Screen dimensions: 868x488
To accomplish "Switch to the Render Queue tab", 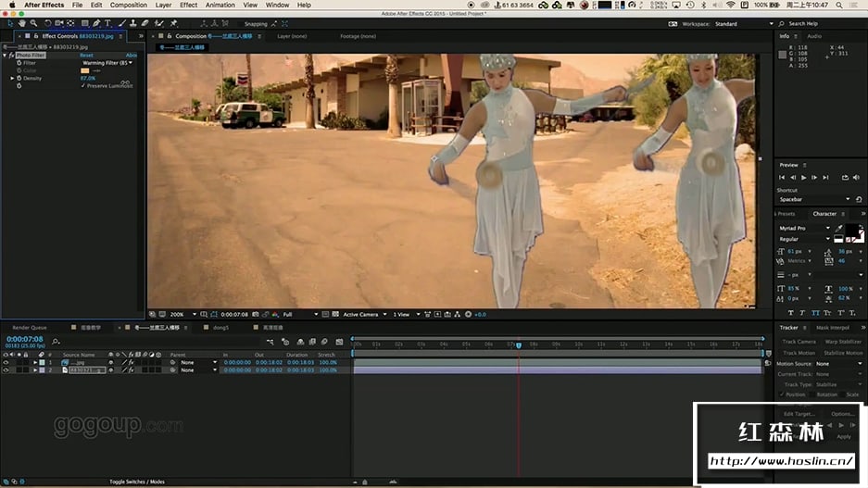I will click(x=30, y=328).
